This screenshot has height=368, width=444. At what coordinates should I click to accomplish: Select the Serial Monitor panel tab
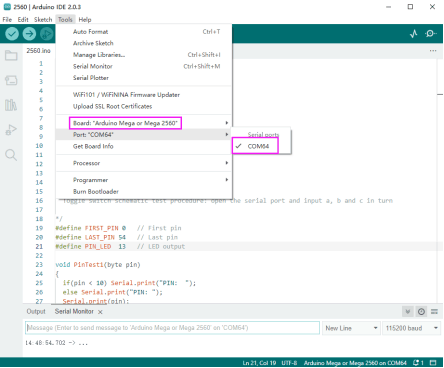(x=74, y=311)
